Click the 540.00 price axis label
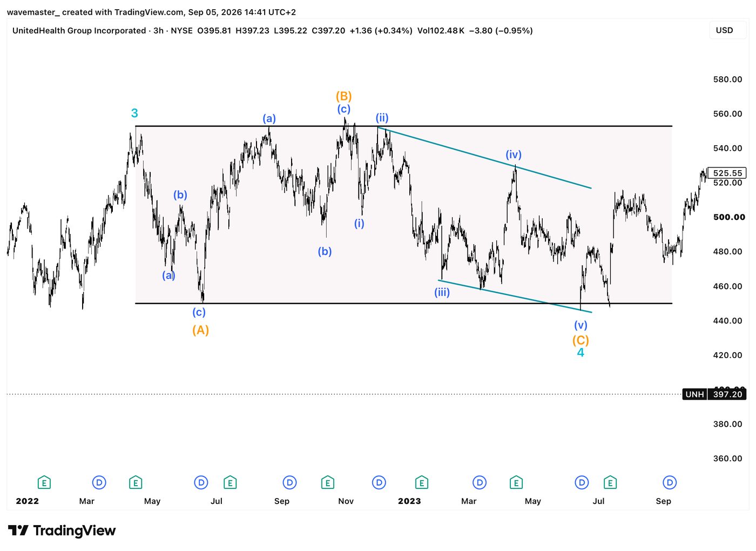The height and width of the screenshot is (551, 756). [x=727, y=148]
